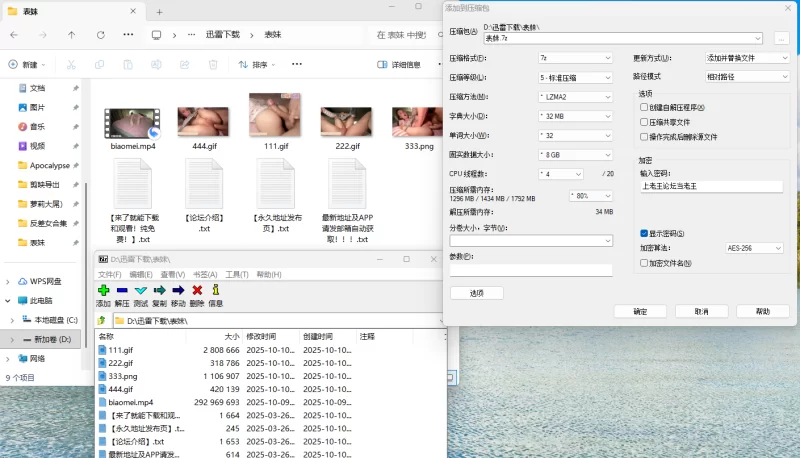Viewport: 800px width, 458px height.
Task: Click the 输入密码 password text field
Action: (x=711, y=185)
